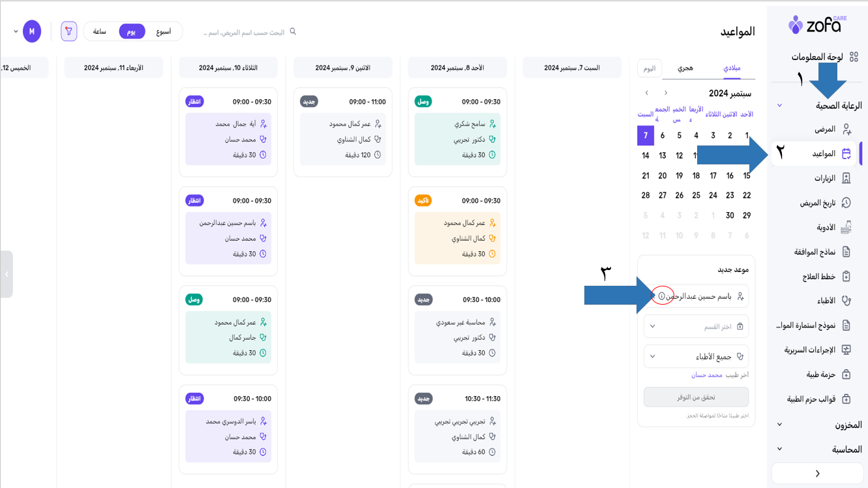Click the appointments filter funnel icon

(69, 31)
